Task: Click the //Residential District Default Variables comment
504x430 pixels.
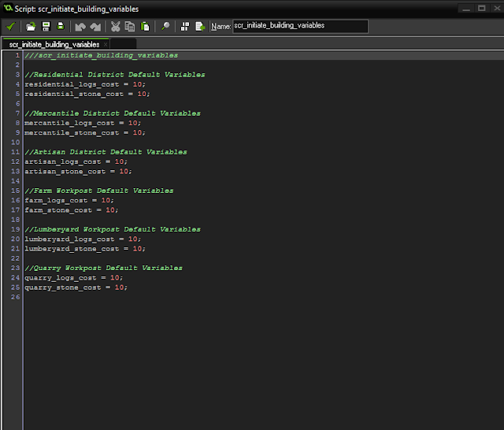Action: 115,75
